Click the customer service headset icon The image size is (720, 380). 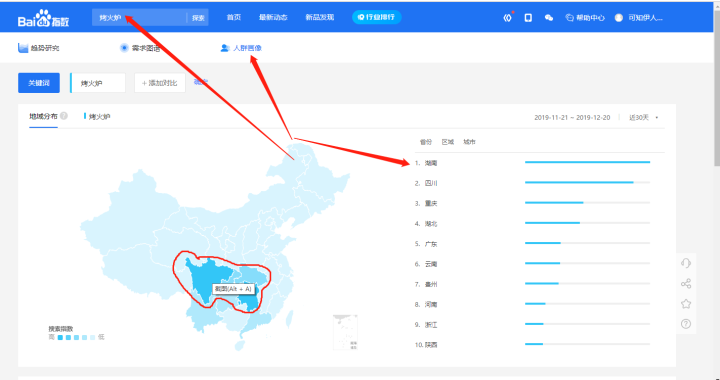point(686,263)
